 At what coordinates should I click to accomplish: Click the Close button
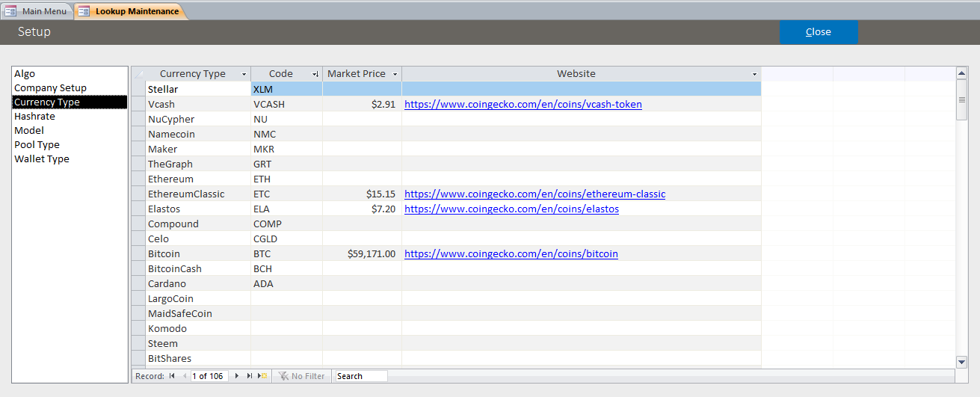click(x=819, y=32)
